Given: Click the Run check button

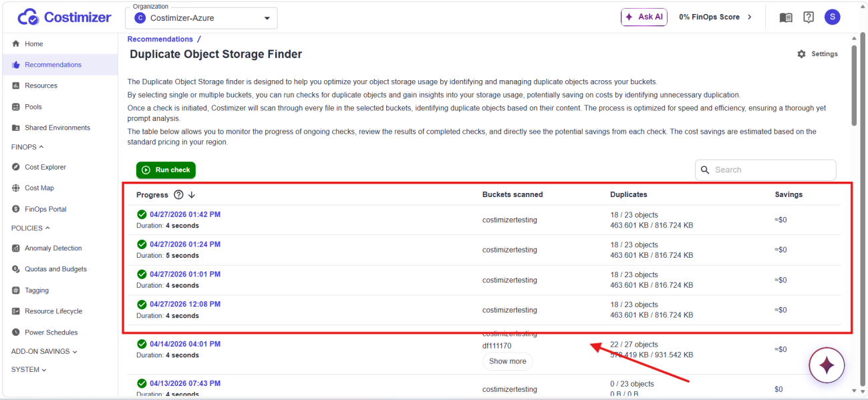Looking at the screenshot, I should 166,170.
